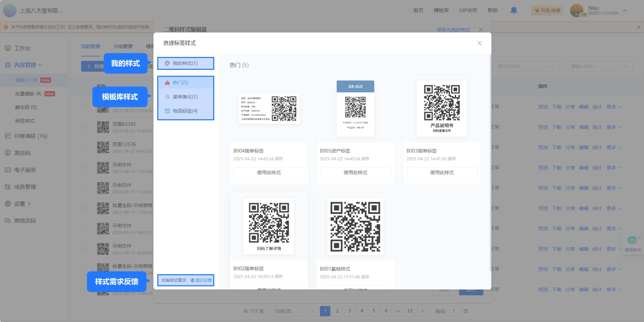Select 物品标签(4) style category

tap(185, 111)
